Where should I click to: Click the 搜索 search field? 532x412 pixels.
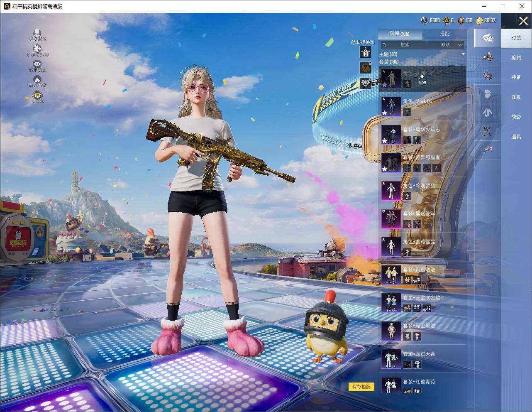coord(404,45)
